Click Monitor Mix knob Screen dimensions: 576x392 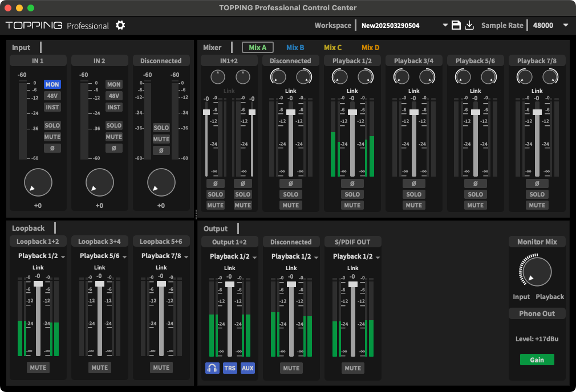click(x=537, y=272)
